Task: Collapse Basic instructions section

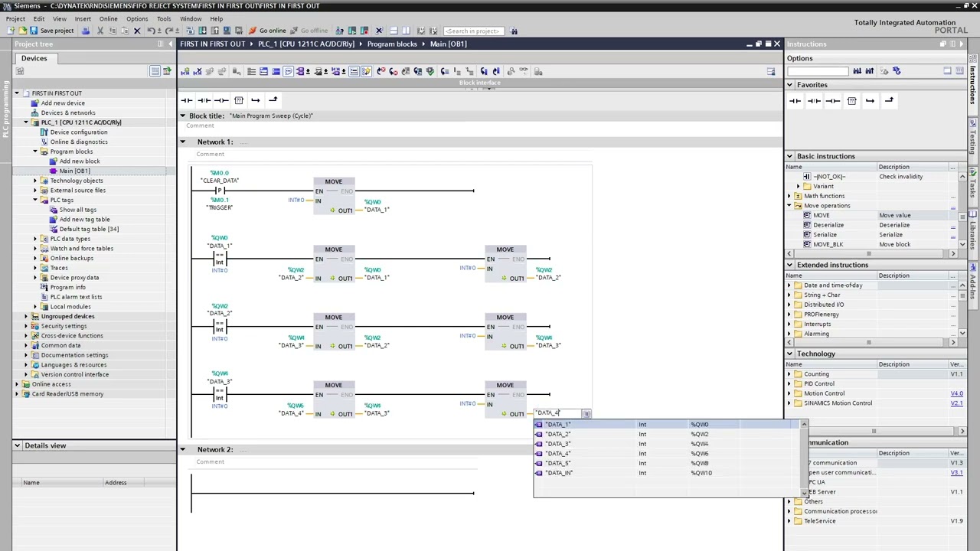Action: pyautogui.click(x=789, y=156)
